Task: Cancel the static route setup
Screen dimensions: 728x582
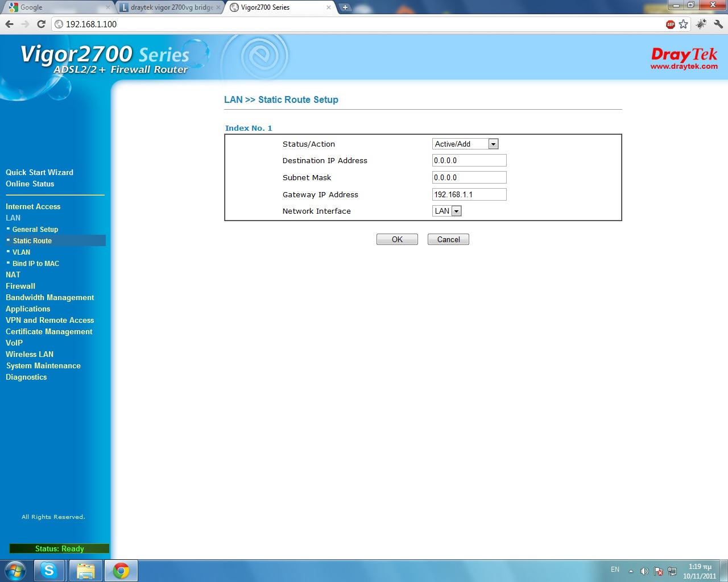Action: coord(448,239)
